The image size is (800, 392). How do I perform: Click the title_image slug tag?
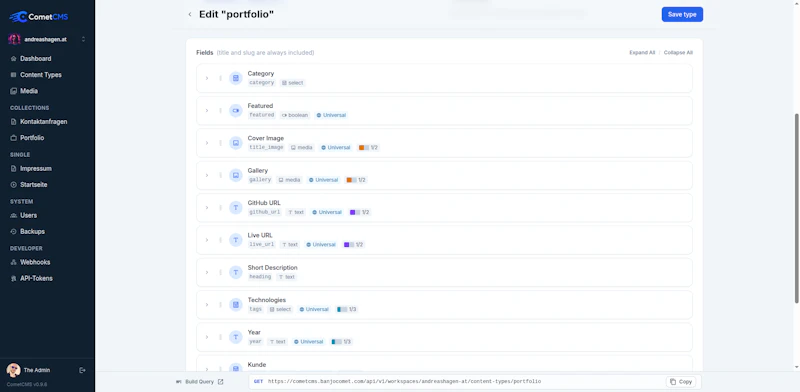[266, 148]
